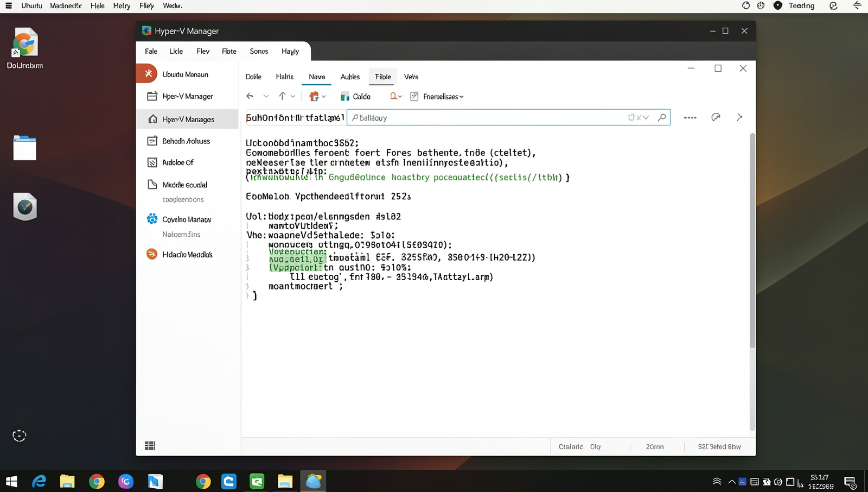Open the Fale menu
The width and height of the screenshot is (868, 492).
pos(151,51)
